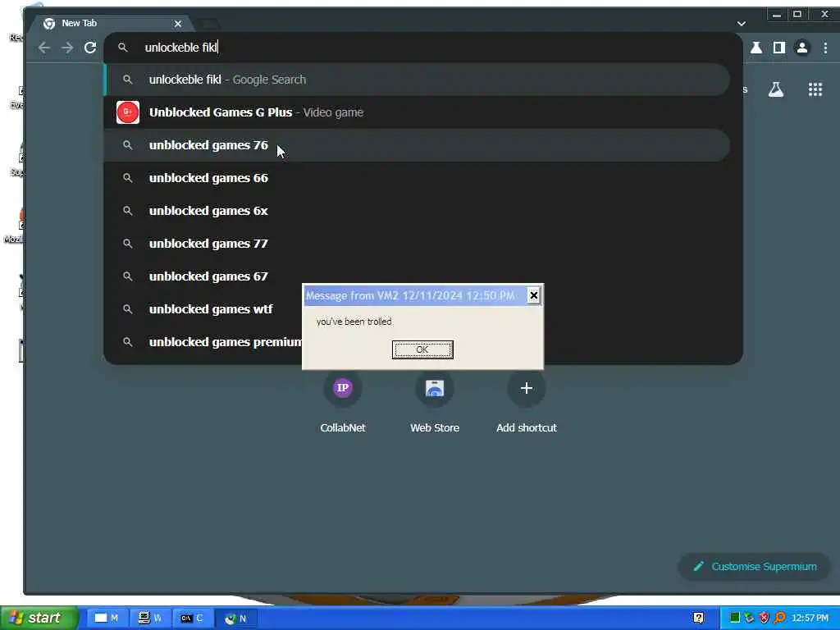Open the Google apps grid

(815, 89)
